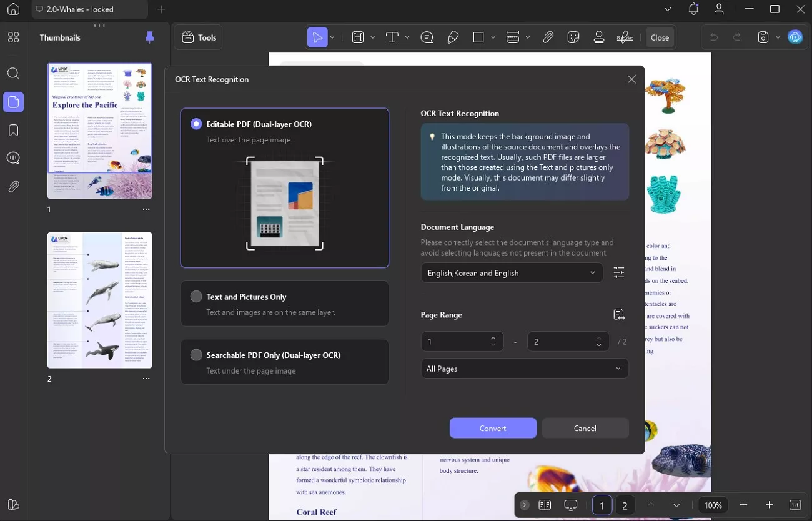Open the Bookmarks panel icon
This screenshot has width=812, height=521.
pyautogui.click(x=13, y=130)
